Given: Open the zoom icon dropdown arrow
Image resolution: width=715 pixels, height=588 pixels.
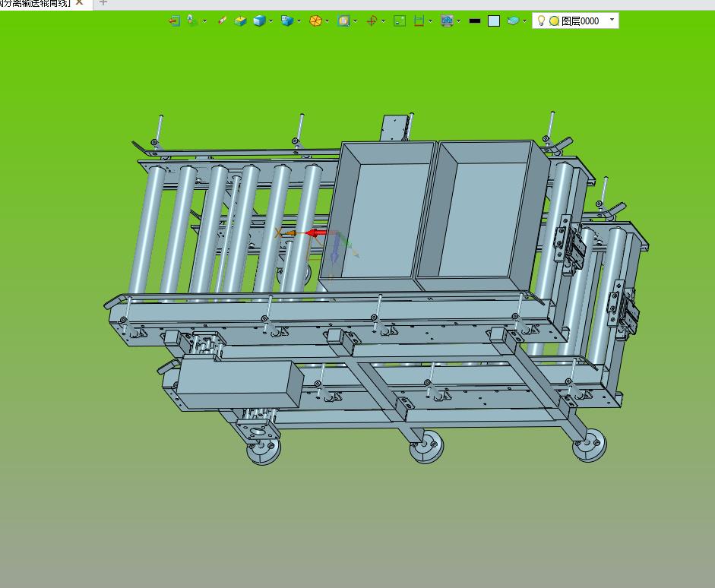Looking at the screenshot, I should (x=355, y=21).
